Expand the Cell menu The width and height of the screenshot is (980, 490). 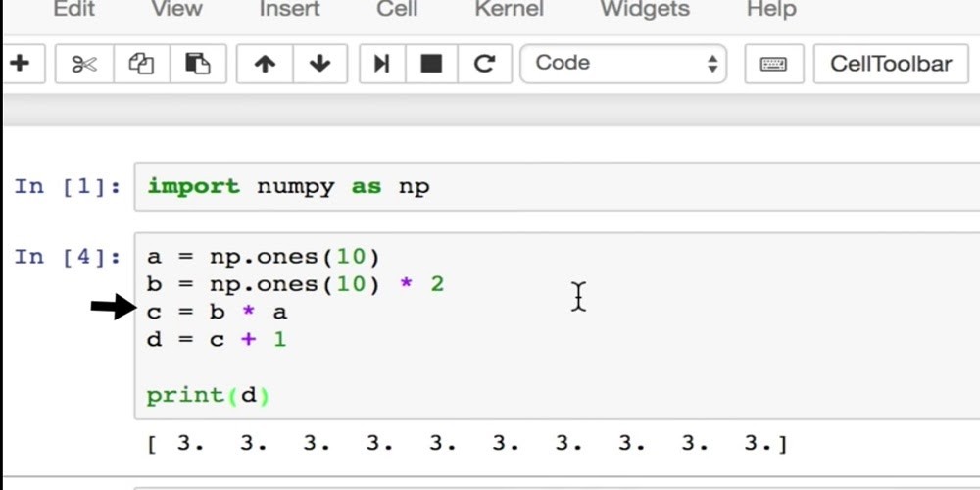(x=397, y=9)
